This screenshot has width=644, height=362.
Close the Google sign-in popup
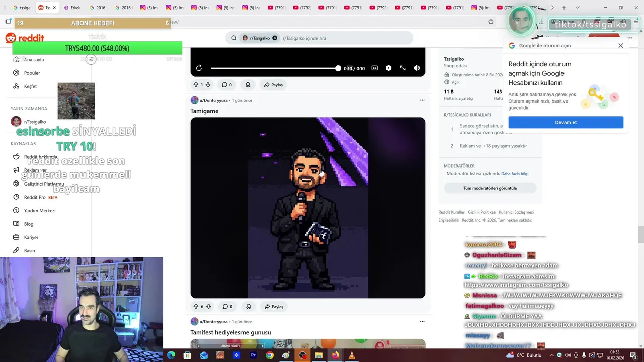click(x=621, y=46)
